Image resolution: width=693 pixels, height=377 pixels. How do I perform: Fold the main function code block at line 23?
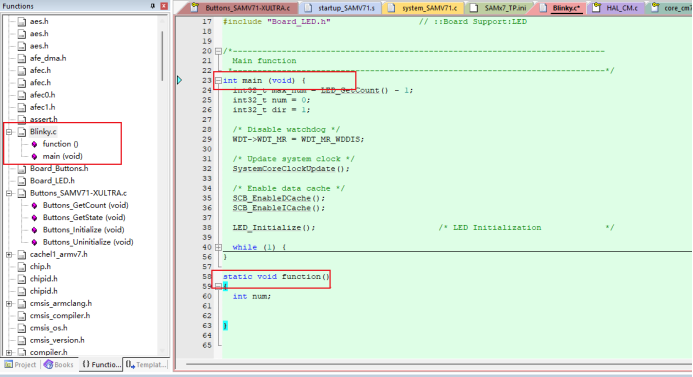[218, 80]
